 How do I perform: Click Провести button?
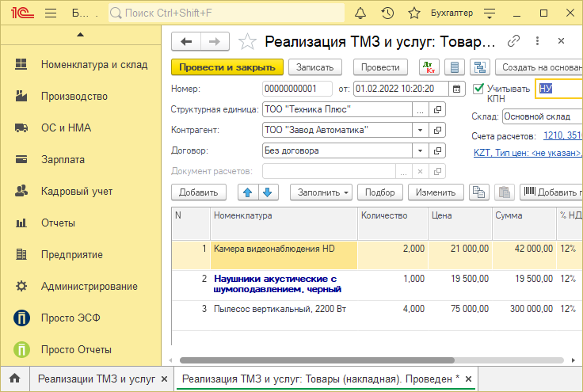[380, 67]
